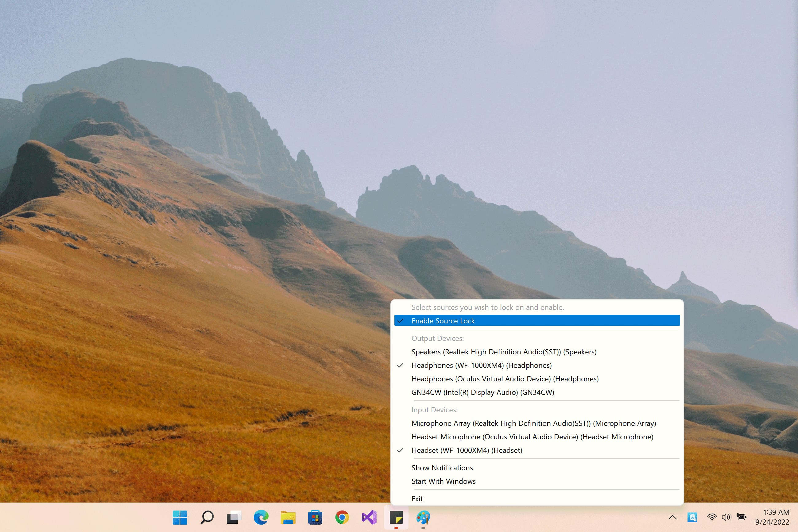
Task: Select Speakers (Realtek High Definition Audio) output
Action: tap(537, 352)
